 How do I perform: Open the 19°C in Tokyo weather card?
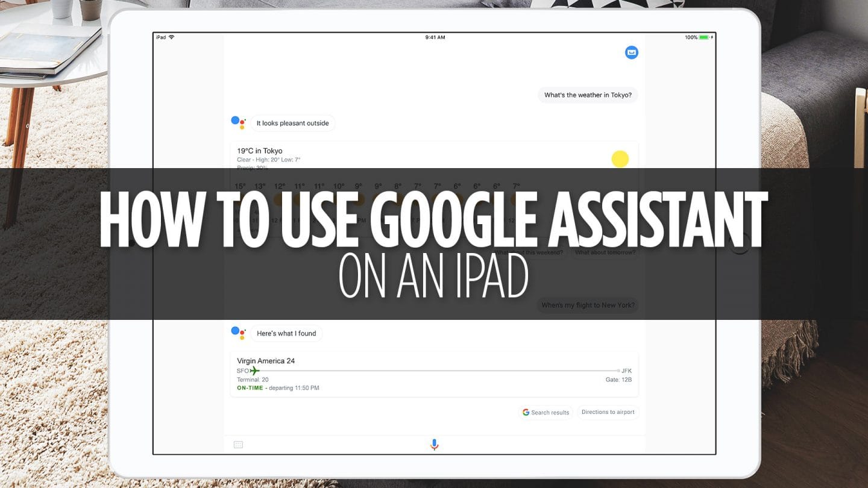[362, 154]
